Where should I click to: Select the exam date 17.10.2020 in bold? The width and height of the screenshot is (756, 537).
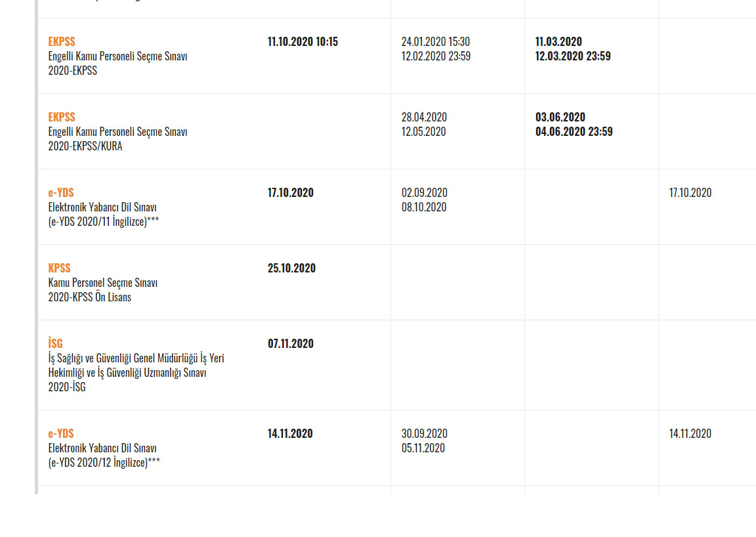point(290,192)
